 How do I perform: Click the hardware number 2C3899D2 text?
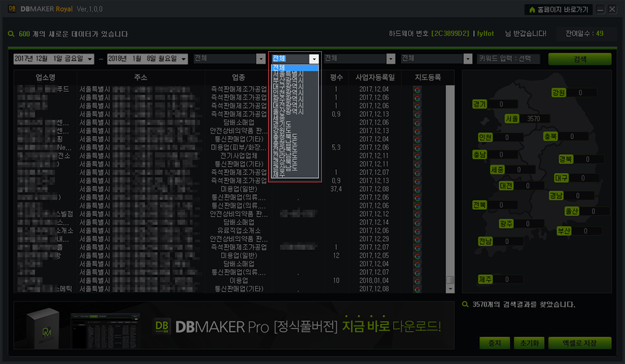(450, 34)
